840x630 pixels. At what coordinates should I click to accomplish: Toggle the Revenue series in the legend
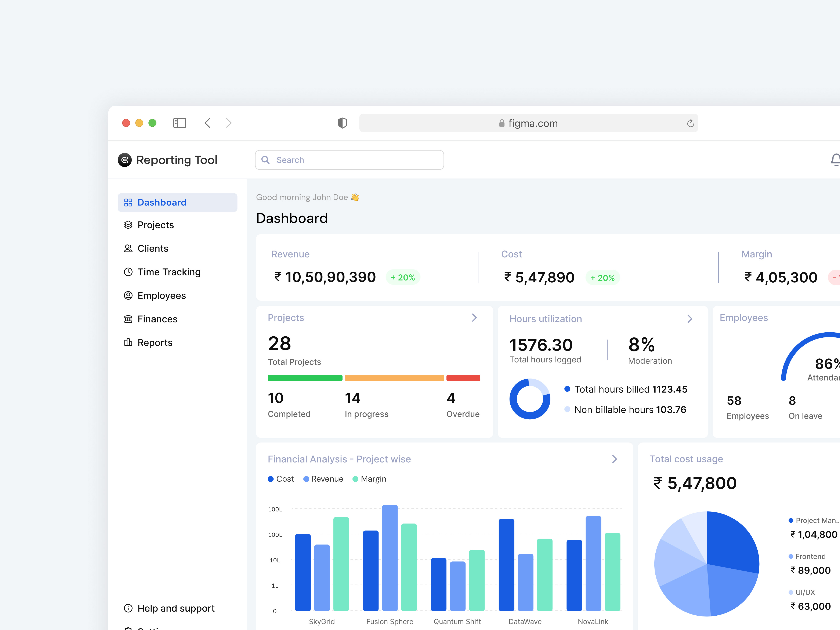[x=323, y=479]
